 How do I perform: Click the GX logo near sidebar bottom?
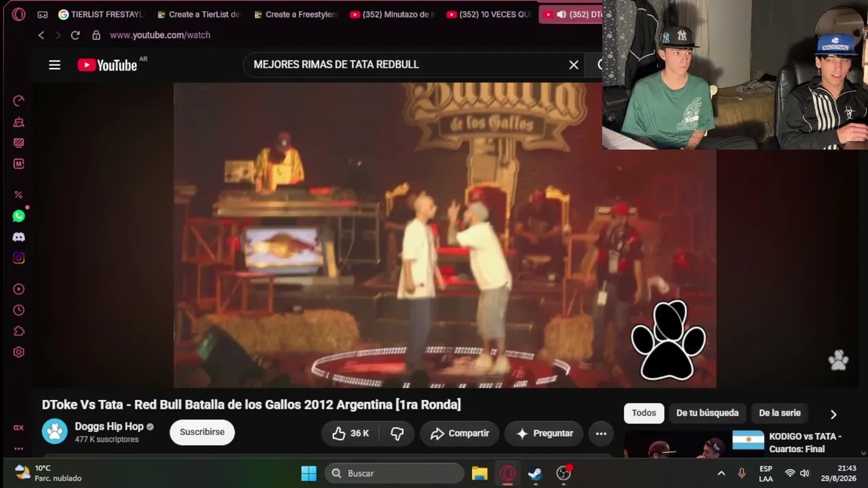tap(19, 428)
